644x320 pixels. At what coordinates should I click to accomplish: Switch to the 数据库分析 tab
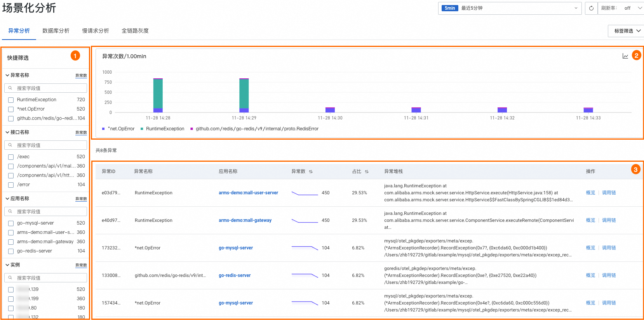point(56,31)
